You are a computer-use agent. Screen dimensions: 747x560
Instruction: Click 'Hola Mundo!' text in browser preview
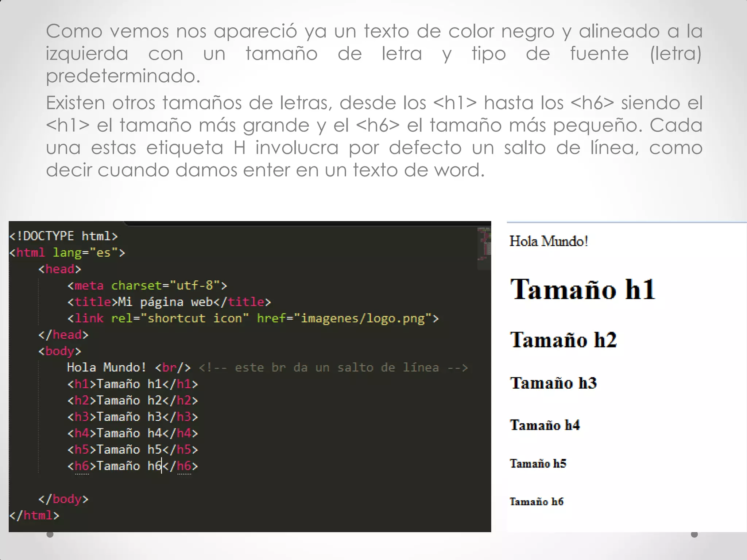(x=549, y=241)
